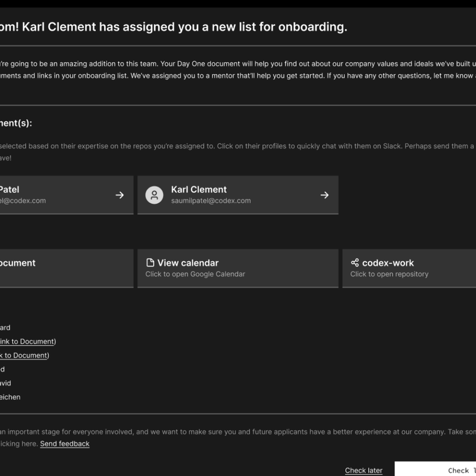Screen dimensions: 476x476
Task: Open the View calendar card title
Action: click(187, 263)
